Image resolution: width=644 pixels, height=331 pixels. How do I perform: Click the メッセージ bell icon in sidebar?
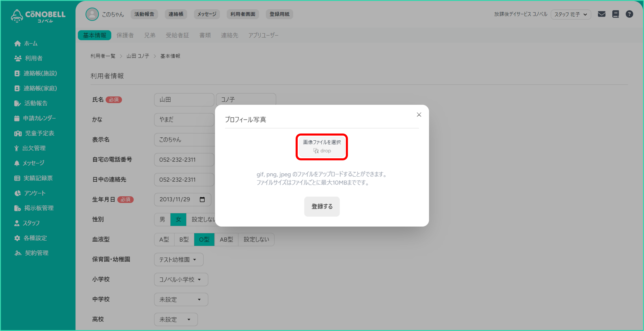(x=17, y=163)
